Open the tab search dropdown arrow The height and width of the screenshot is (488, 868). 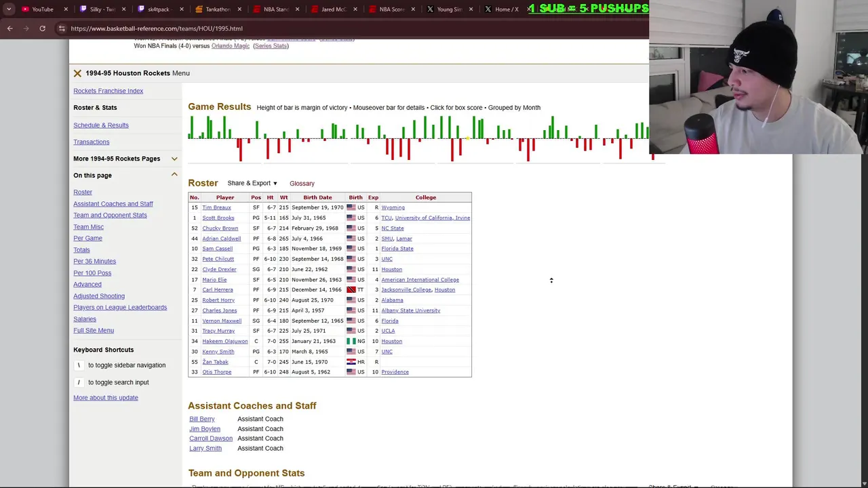pyautogui.click(x=9, y=9)
